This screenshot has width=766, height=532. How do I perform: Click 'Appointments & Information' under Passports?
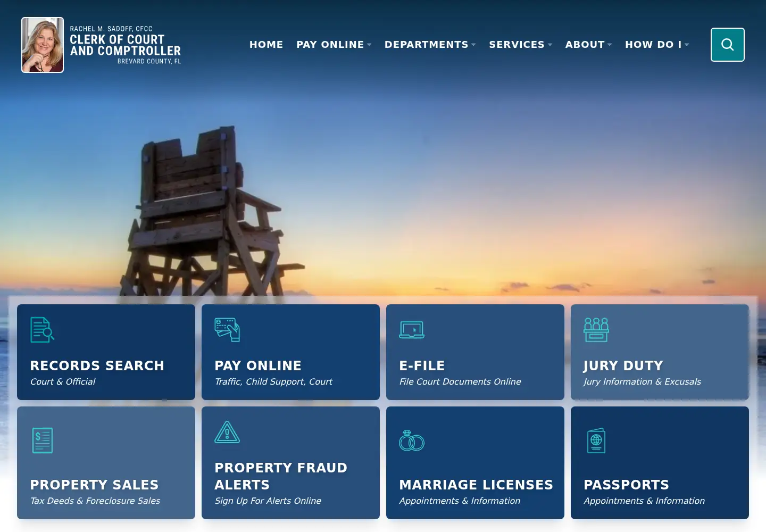click(x=644, y=501)
